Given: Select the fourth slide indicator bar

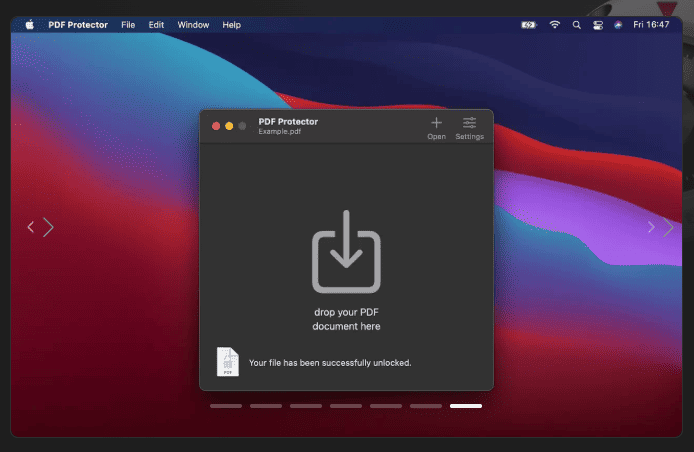Looking at the screenshot, I should click(346, 406).
